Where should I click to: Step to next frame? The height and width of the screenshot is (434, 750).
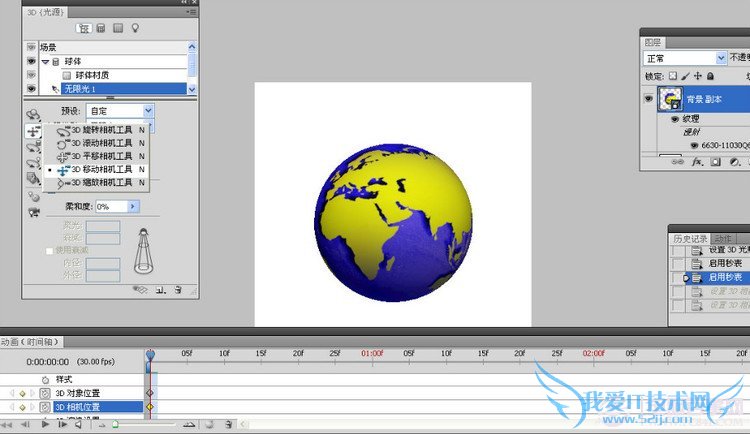tap(62, 424)
